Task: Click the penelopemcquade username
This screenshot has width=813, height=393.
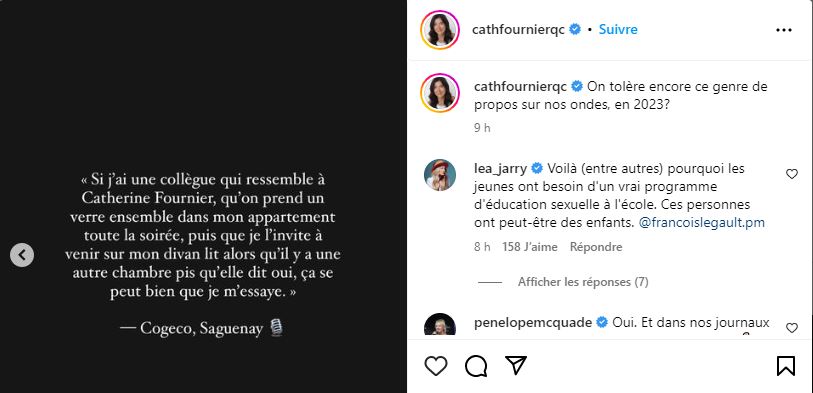Action: click(x=533, y=322)
